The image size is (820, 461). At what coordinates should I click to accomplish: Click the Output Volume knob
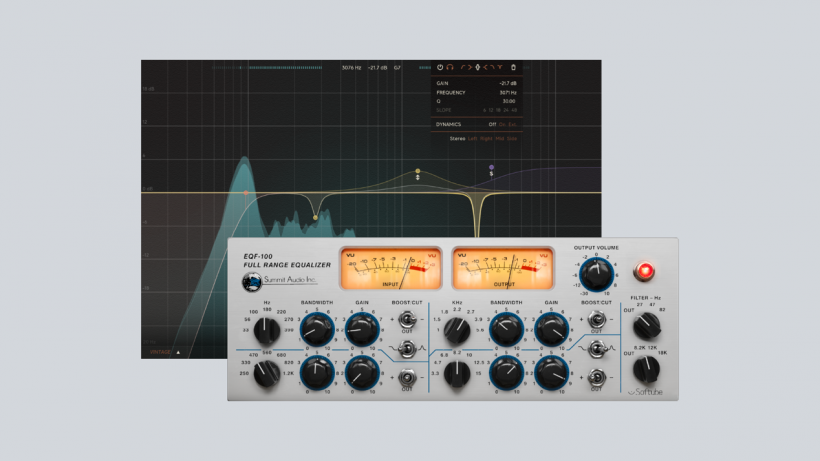tap(596, 274)
